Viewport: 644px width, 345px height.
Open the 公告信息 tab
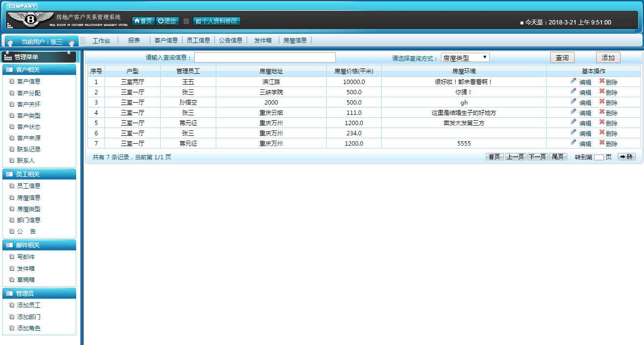point(230,41)
